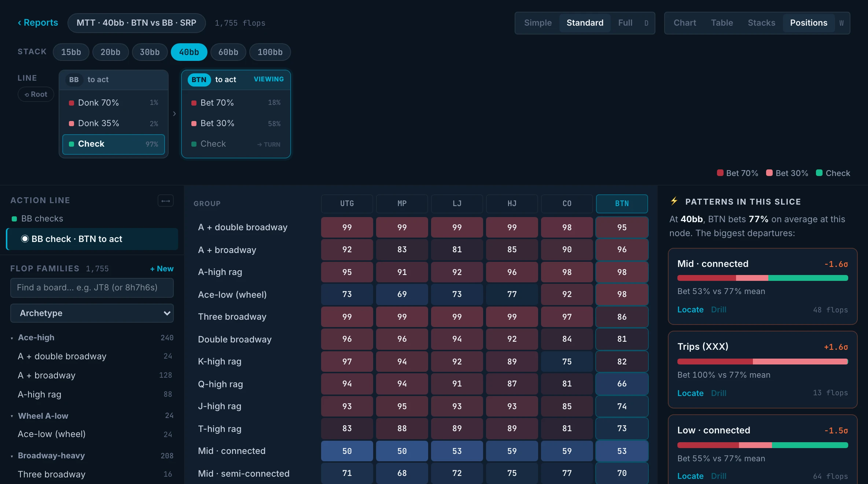Switch to the Full density tab
Image resolution: width=868 pixels, height=484 pixels.
coord(625,23)
